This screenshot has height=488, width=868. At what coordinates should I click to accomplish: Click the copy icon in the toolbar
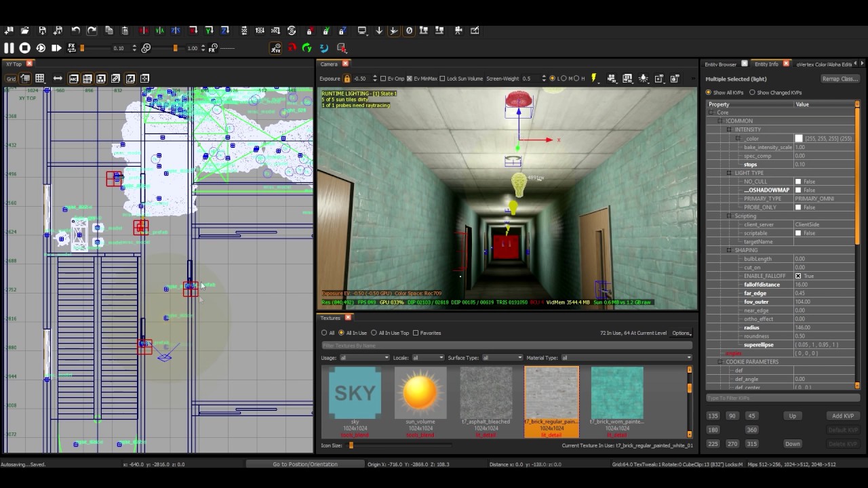click(108, 30)
